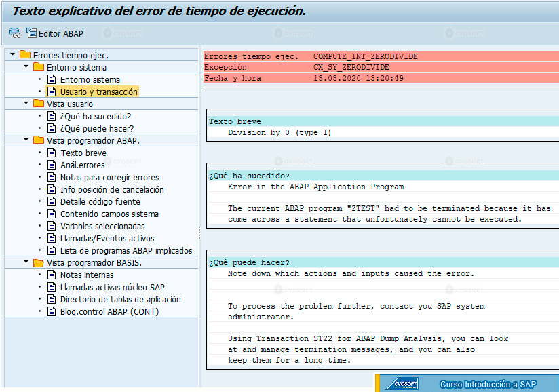Image resolution: width=559 pixels, height=392 pixels.
Task: Open the ¿Qué ha sucedido? entry
Action: point(96,116)
